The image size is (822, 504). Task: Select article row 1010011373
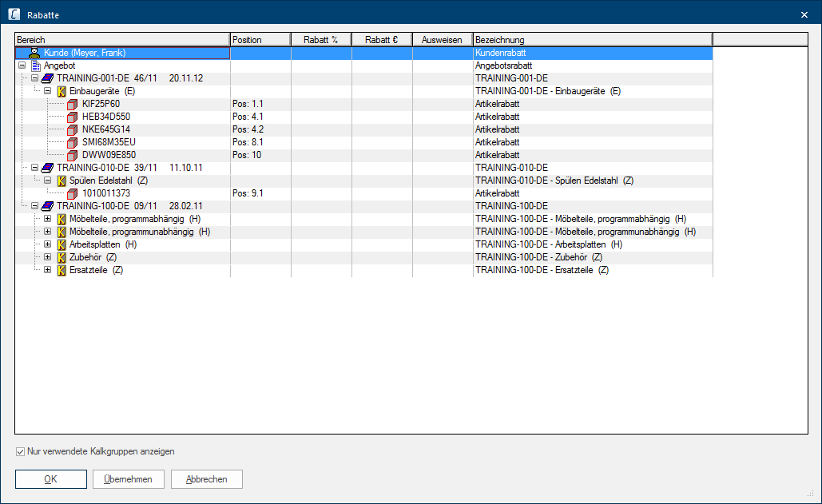click(x=105, y=193)
